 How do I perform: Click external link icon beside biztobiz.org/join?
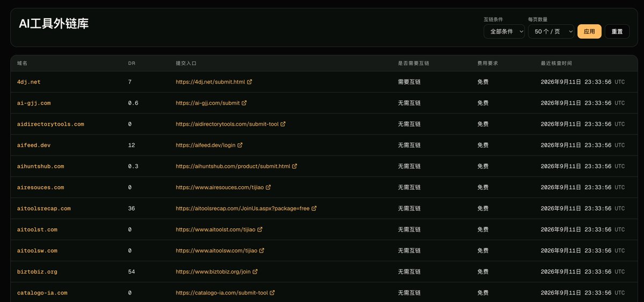pos(255,271)
